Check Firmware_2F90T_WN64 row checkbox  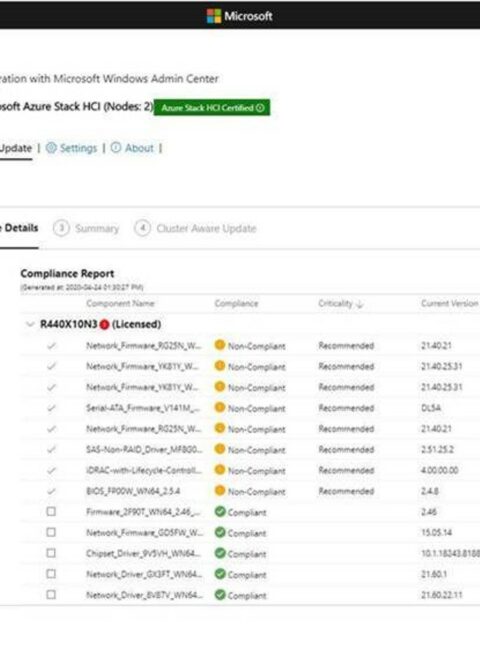51,512
